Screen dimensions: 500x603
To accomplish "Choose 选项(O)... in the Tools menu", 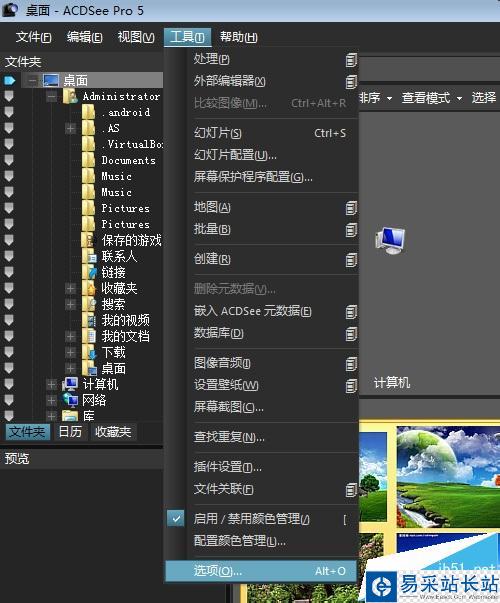I will (x=261, y=571).
